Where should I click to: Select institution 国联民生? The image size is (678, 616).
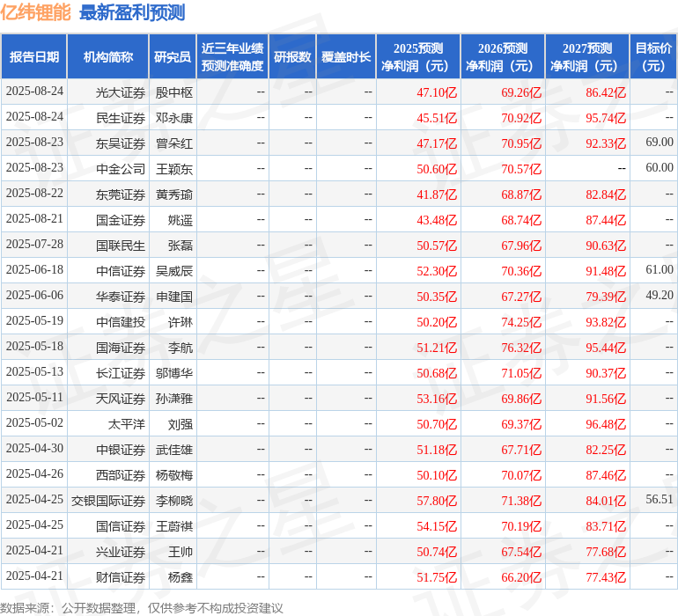[121, 246]
